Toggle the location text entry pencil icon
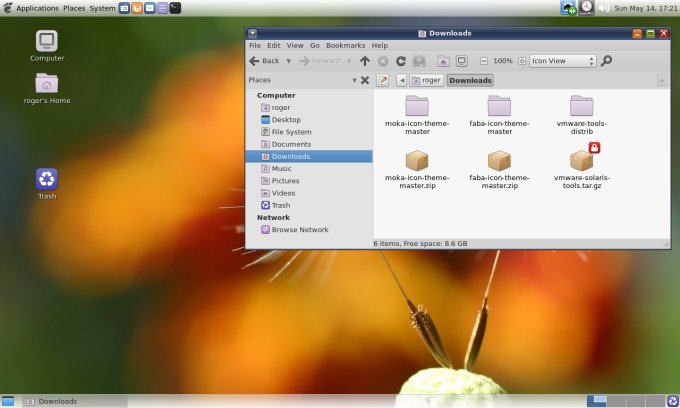 click(382, 80)
